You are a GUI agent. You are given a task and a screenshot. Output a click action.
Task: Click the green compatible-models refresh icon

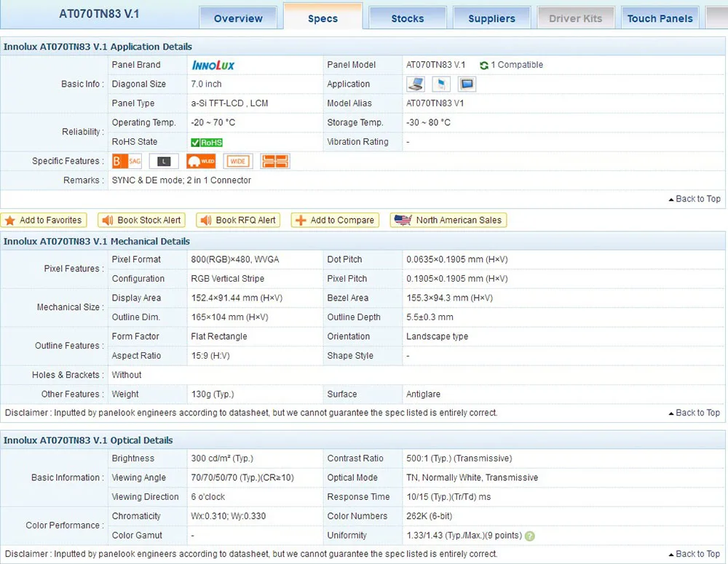click(484, 65)
